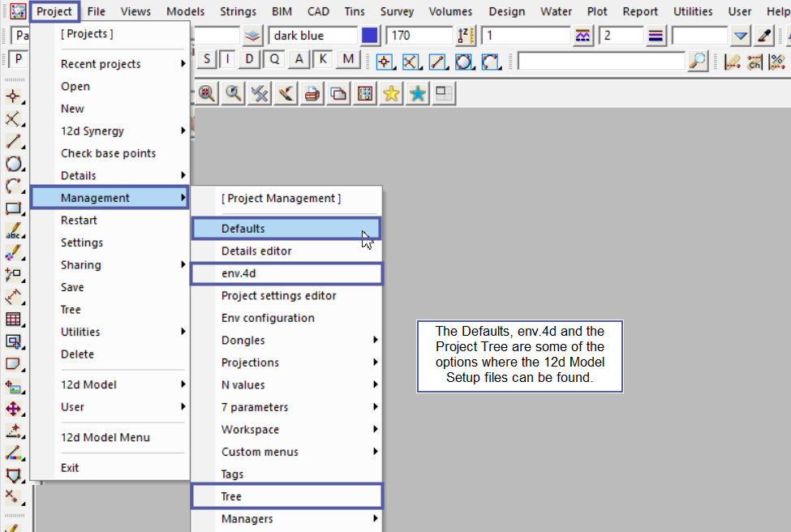This screenshot has height=532, width=791.
Task: Expand the Projections submenu
Action: click(x=286, y=363)
